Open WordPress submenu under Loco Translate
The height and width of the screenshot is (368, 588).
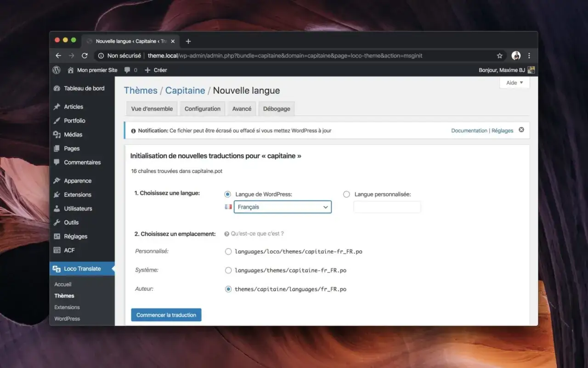[x=67, y=319]
